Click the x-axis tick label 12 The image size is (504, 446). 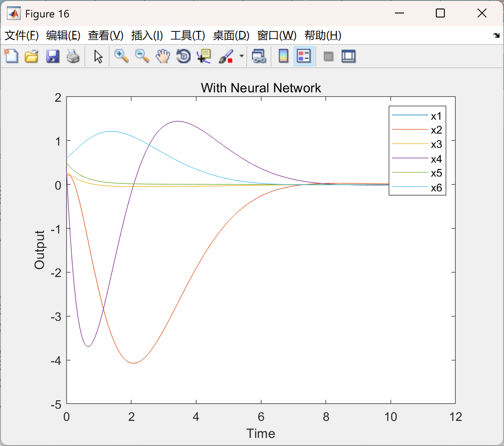click(456, 417)
